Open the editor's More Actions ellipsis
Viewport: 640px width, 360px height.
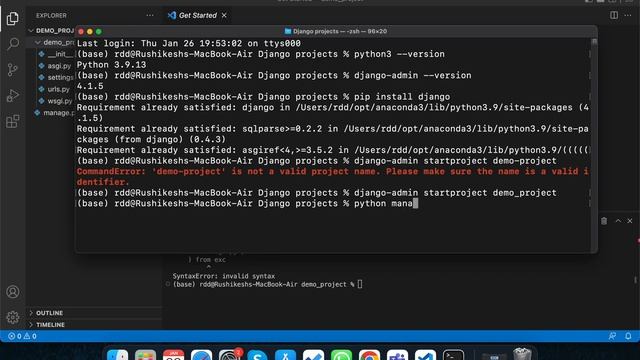click(x=628, y=15)
